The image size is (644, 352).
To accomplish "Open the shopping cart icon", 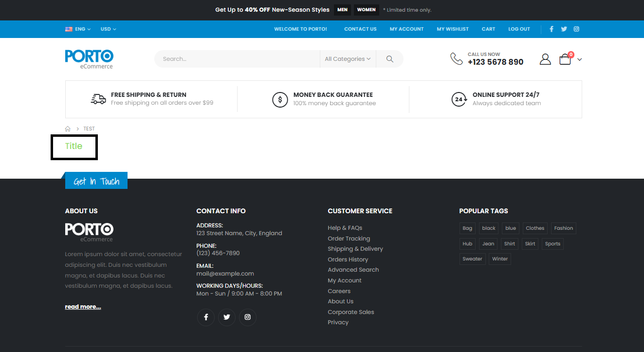I will click(565, 59).
